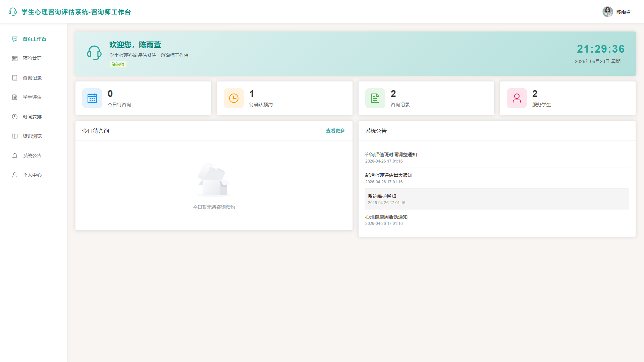Navigate to 资讯浏览 in the sidebar
This screenshot has width=644, height=362.
34,136
